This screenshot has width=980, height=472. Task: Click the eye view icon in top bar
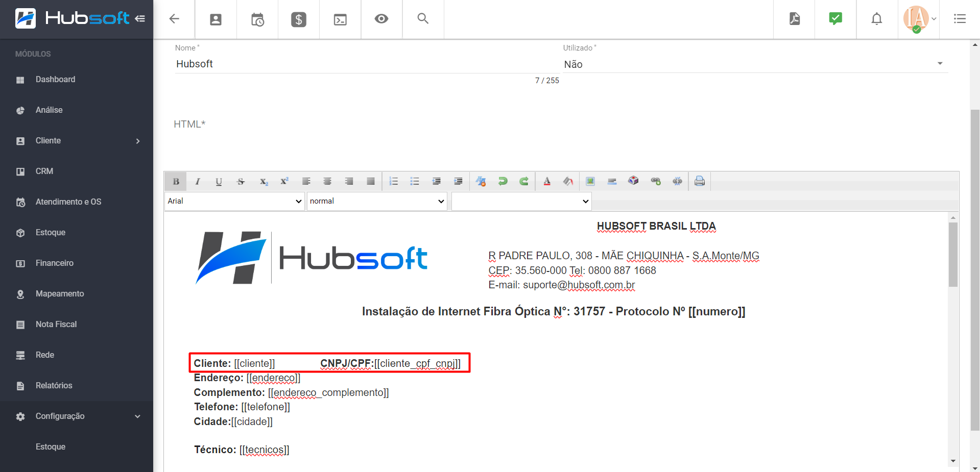[381, 19]
